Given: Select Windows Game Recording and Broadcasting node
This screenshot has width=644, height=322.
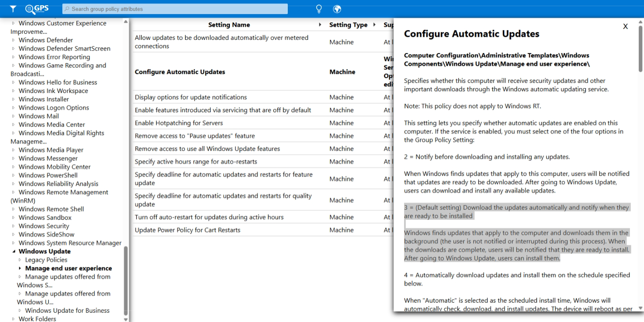Looking at the screenshot, I should click(58, 70).
